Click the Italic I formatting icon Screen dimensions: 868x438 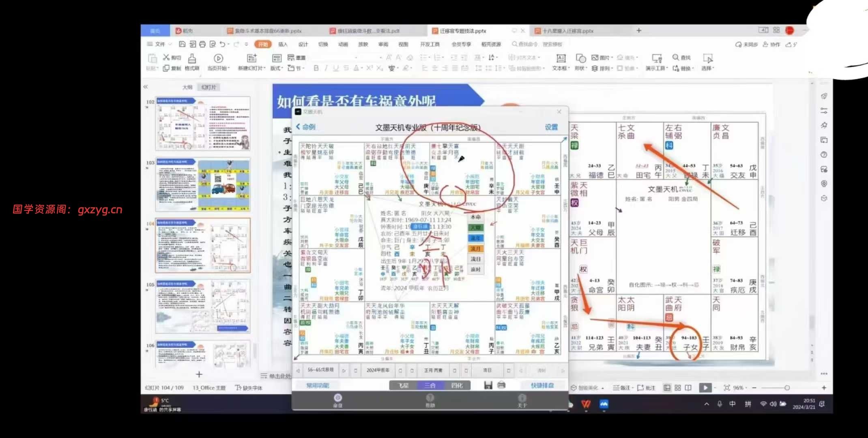coord(326,68)
